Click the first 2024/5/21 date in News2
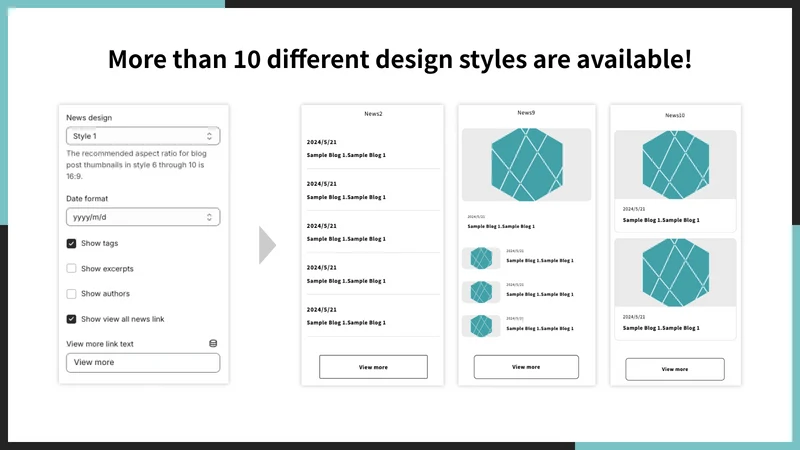This screenshot has width=800, height=450. 321,142
